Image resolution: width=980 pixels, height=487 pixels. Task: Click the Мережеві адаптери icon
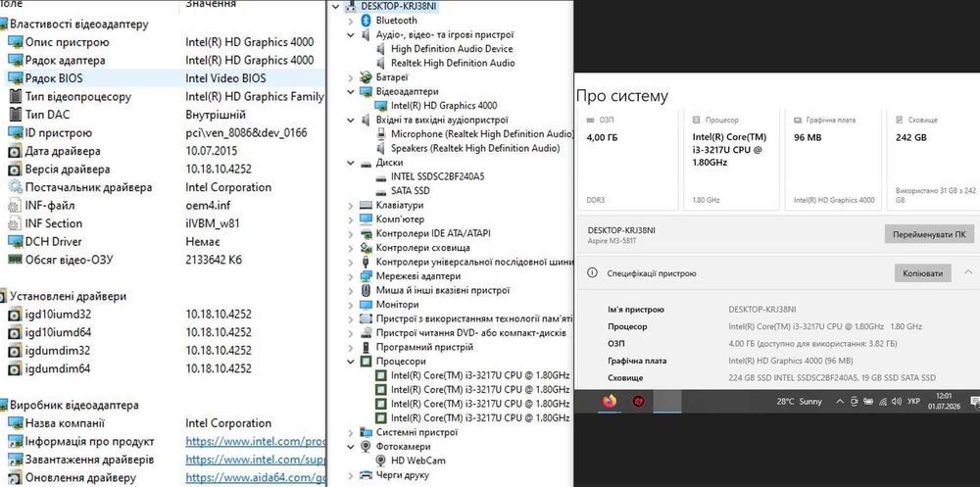(x=367, y=275)
